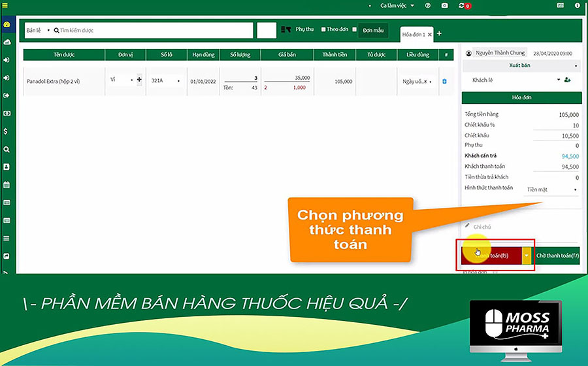The width and height of the screenshot is (588, 366).
Task: Edit the quantity value 3
Action: point(240,78)
